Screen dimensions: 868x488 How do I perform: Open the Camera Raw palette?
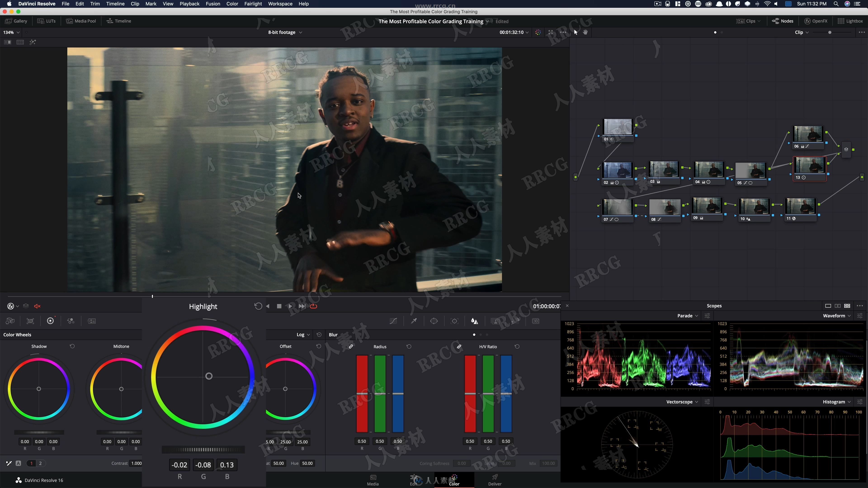[10, 321]
